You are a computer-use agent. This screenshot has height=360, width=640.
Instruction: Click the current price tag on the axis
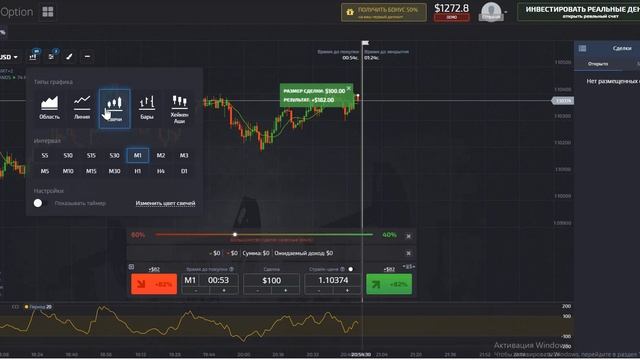pyautogui.click(x=562, y=101)
